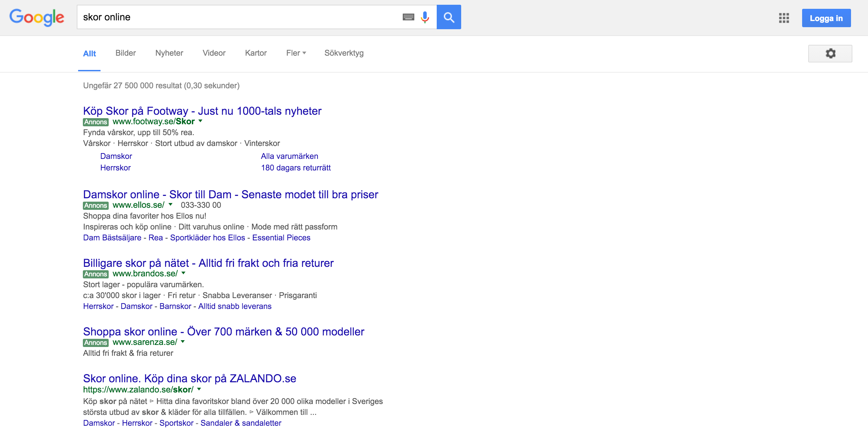
Task: Open Ellos Rea link
Action: pyautogui.click(x=156, y=238)
